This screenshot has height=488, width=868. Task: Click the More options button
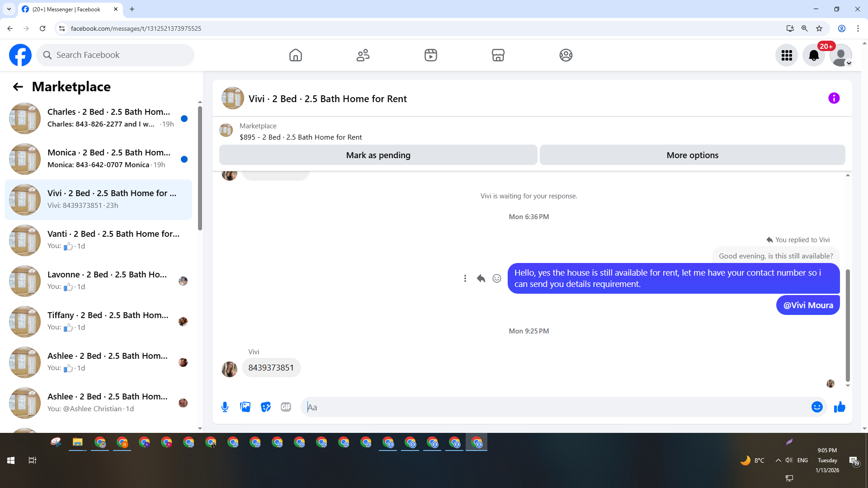(692, 155)
